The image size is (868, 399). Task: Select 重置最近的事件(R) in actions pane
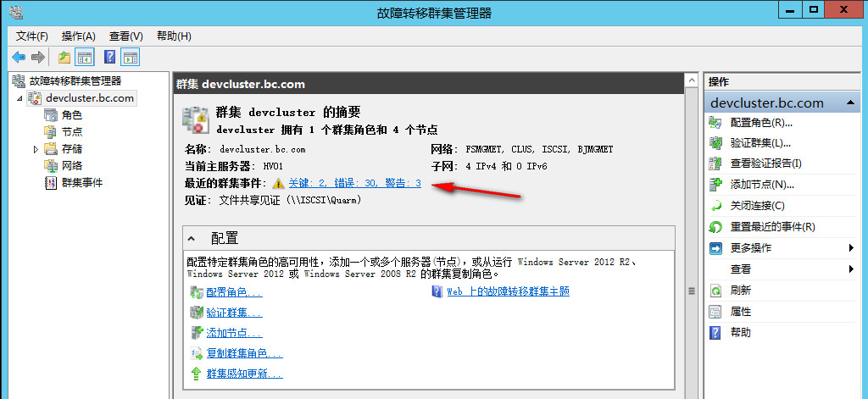click(773, 227)
